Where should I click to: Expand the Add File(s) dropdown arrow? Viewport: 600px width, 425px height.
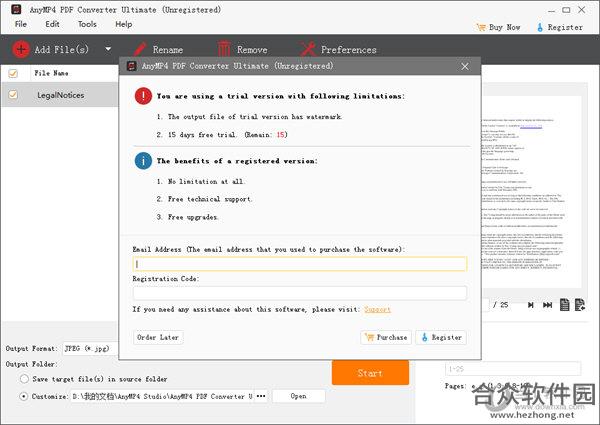(108, 49)
